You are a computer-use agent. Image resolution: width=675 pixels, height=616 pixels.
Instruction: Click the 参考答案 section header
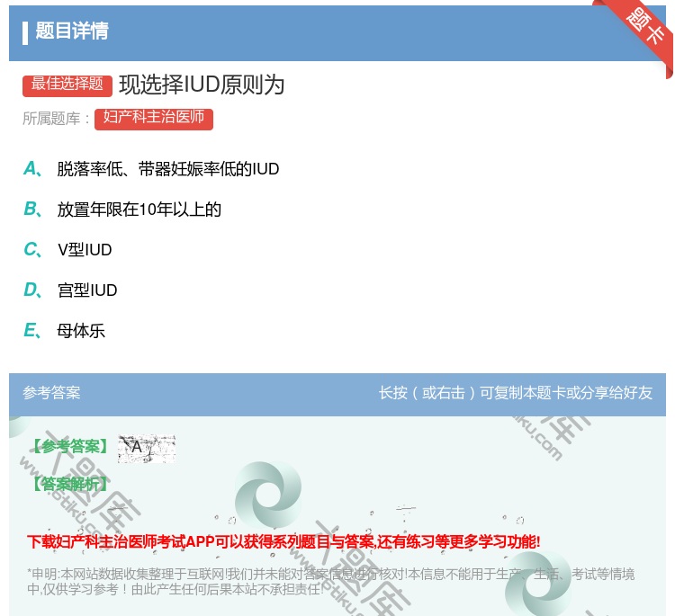[51, 393]
